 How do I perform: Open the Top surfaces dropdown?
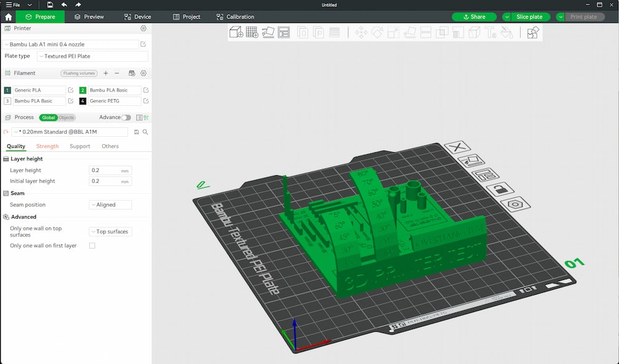[110, 232]
